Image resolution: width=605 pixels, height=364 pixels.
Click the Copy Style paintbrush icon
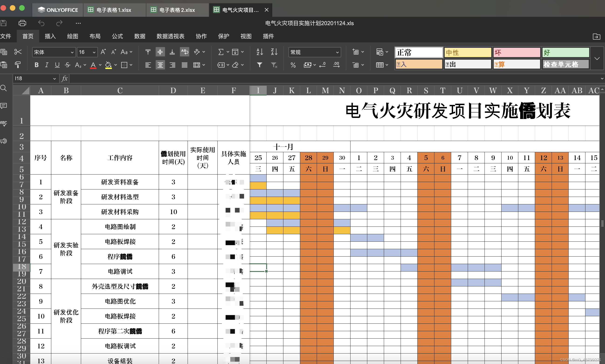click(18, 65)
